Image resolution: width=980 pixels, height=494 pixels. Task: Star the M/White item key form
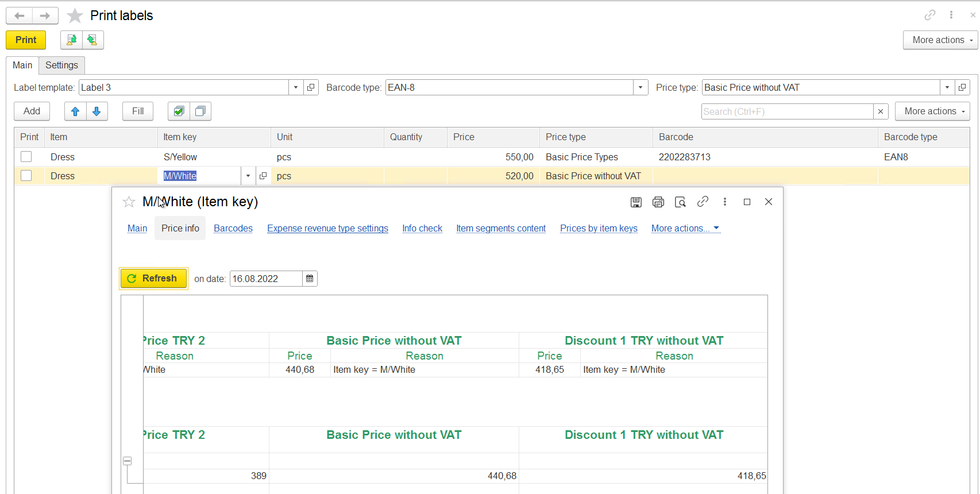[129, 202]
